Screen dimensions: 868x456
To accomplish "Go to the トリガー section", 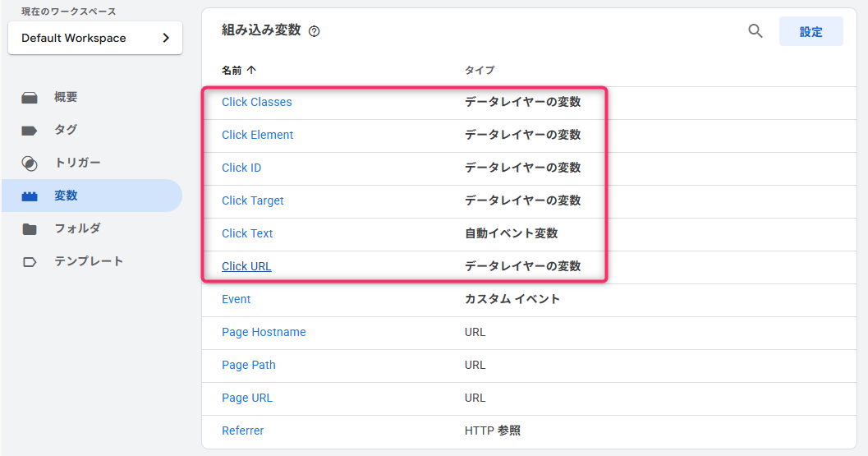I will coord(77,163).
